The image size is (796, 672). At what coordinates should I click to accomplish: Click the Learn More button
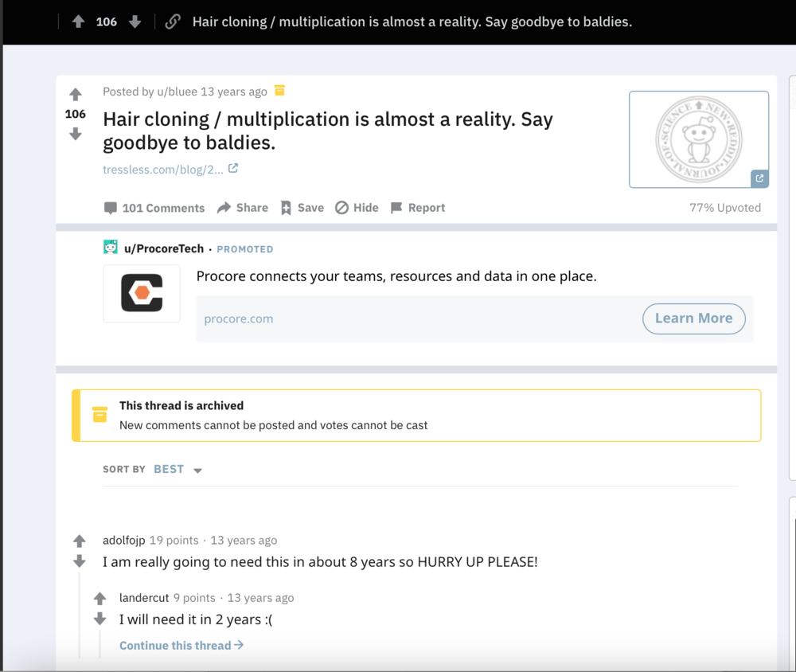pyautogui.click(x=693, y=318)
